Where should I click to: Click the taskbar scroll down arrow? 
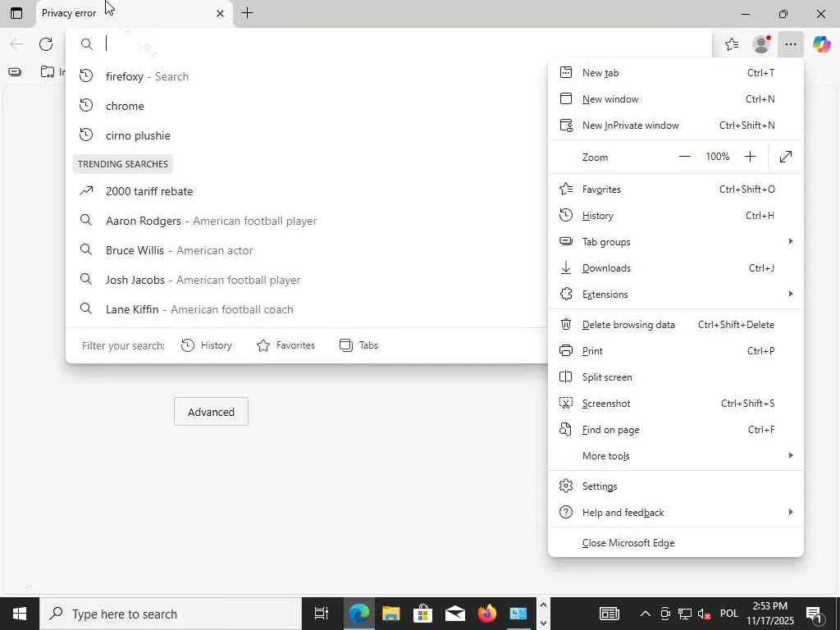[543, 623]
